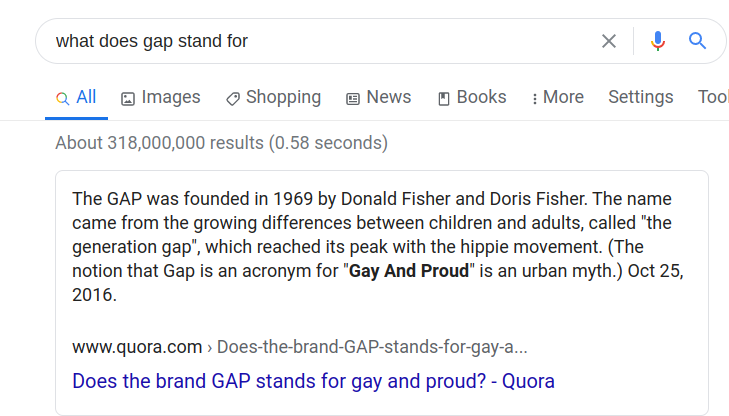
Task: Click the blue magnifier search button
Action: (x=697, y=41)
